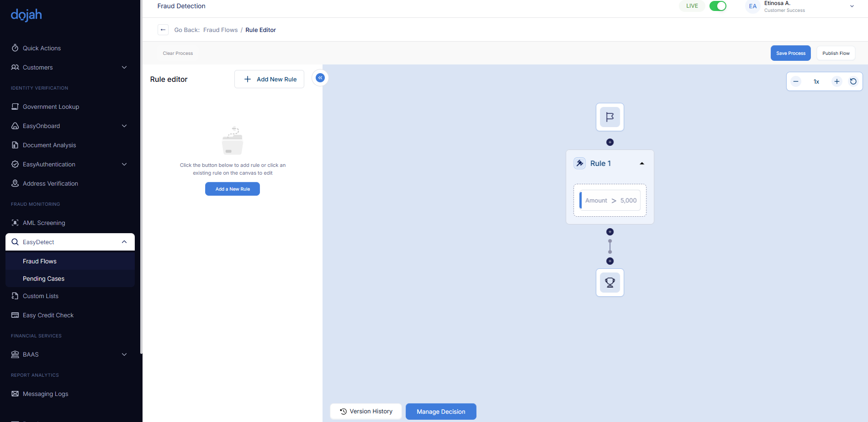Click the dojah logo
Screen dimensions: 868x422
pyautogui.click(x=26, y=15)
